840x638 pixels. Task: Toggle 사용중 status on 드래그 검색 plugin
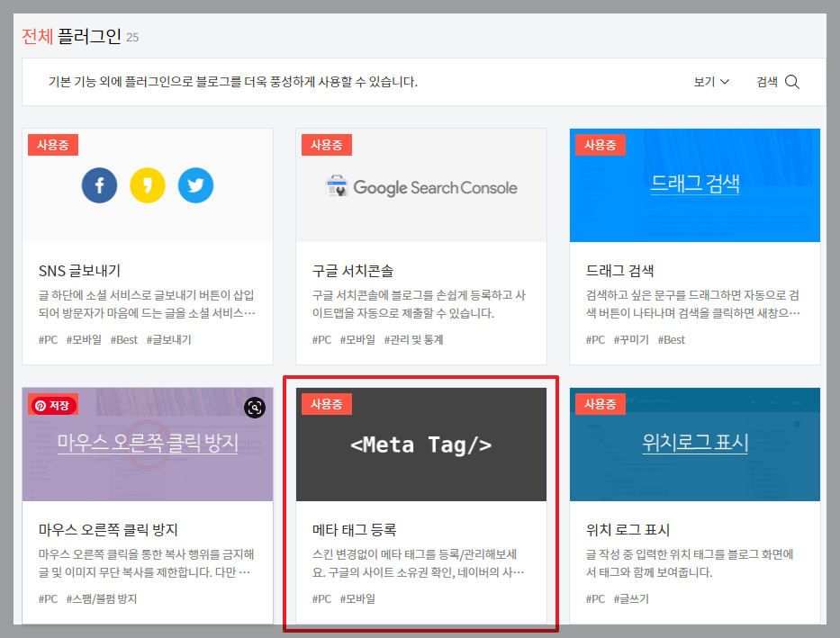click(601, 144)
